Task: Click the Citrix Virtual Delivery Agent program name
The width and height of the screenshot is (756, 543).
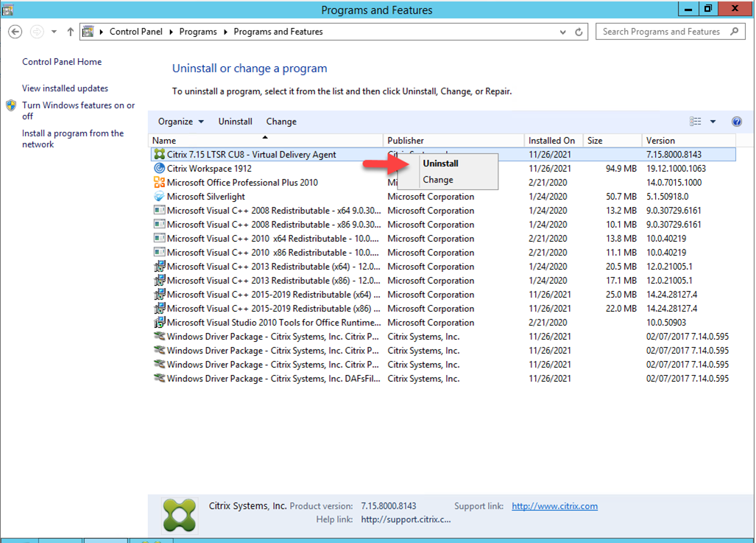Action: 252,155
